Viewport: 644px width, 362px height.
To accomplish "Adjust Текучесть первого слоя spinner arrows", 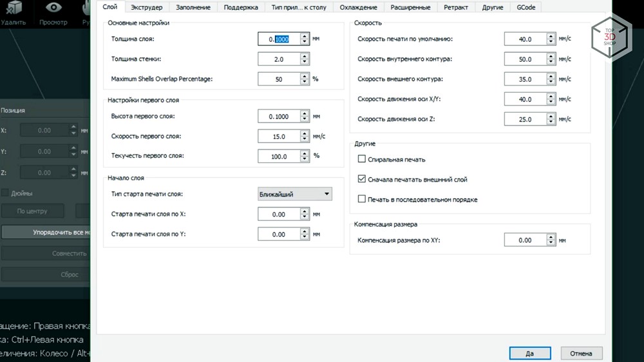I will point(305,156).
